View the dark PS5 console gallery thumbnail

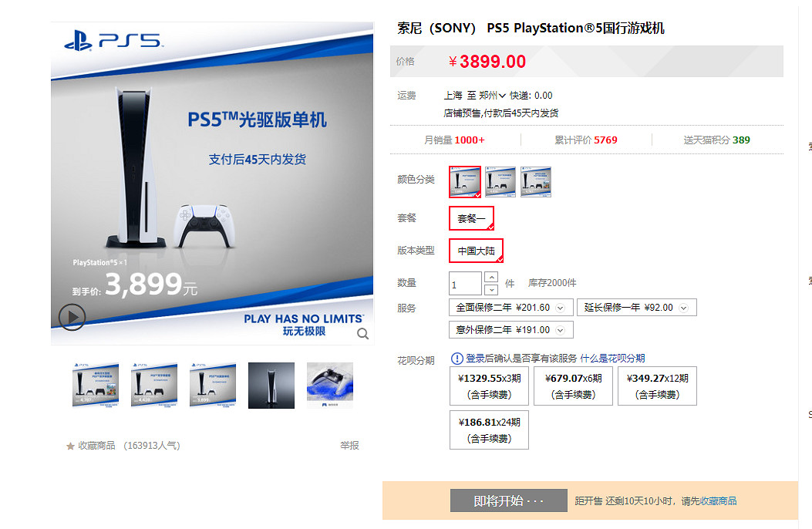click(271, 386)
